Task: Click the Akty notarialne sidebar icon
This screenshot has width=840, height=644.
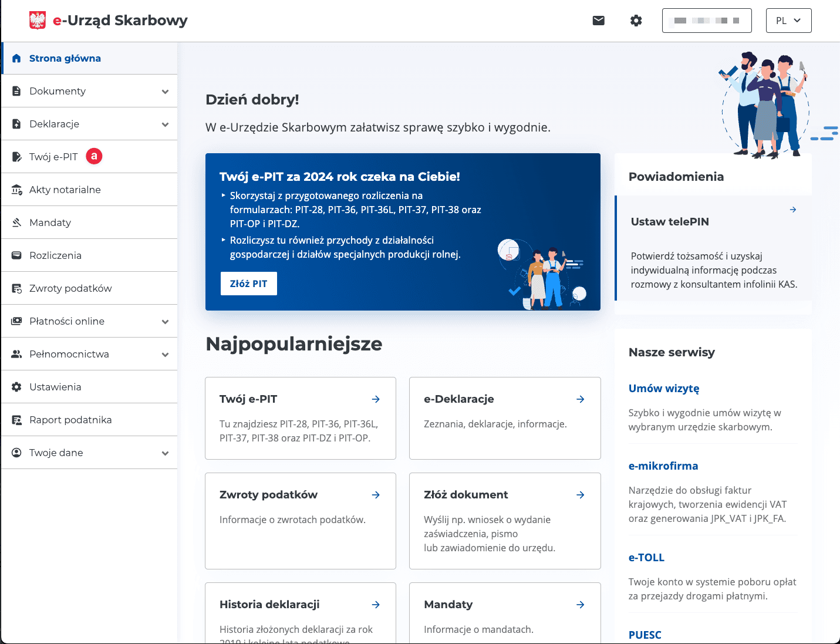Action: tap(17, 190)
